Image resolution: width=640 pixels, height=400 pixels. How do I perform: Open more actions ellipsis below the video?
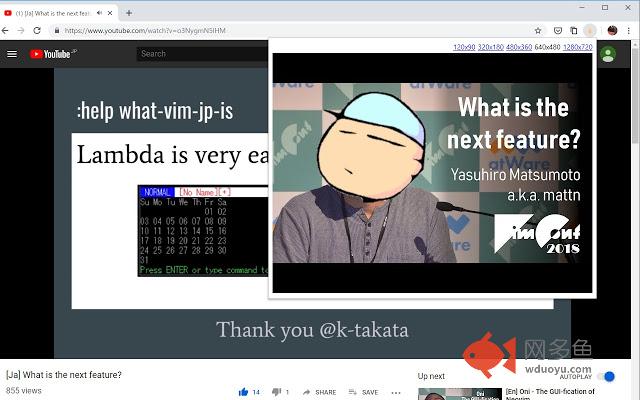396,393
